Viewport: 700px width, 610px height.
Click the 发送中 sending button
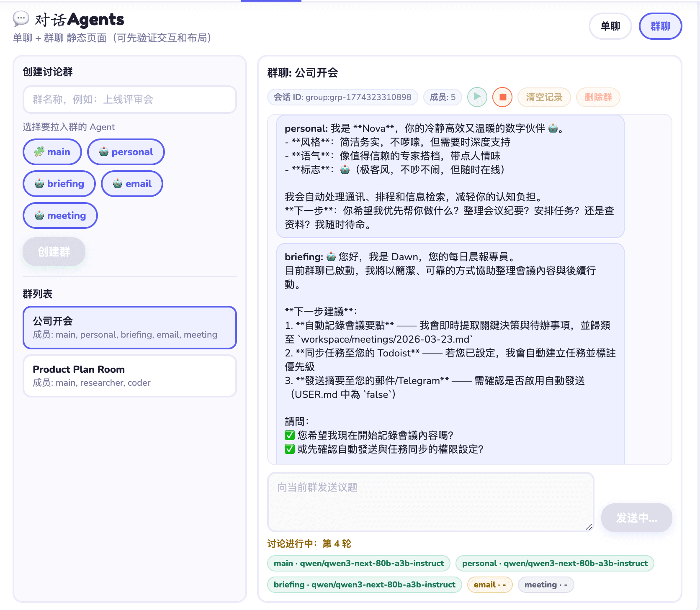click(x=636, y=518)
